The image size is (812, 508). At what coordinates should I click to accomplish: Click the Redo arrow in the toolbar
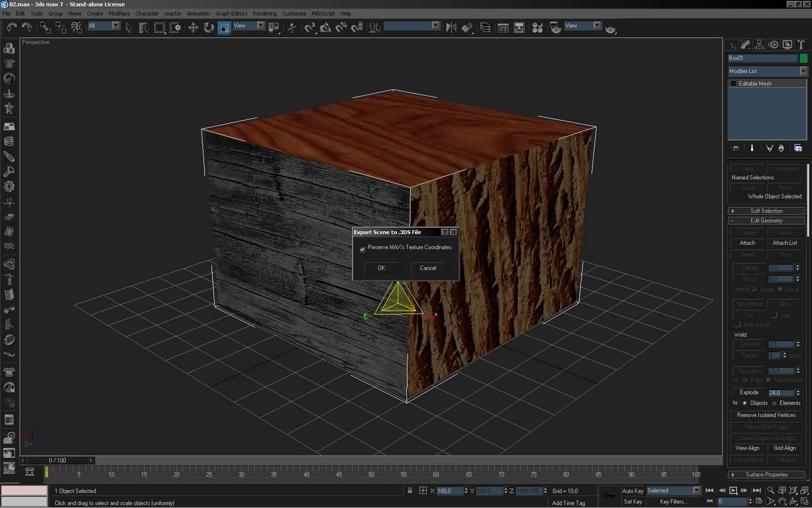click(x=27, y=27)
